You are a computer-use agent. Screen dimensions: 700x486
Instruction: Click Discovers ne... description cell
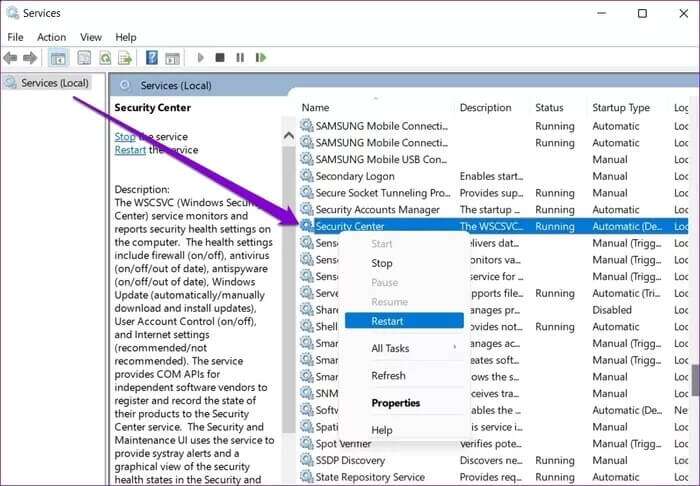491,461
